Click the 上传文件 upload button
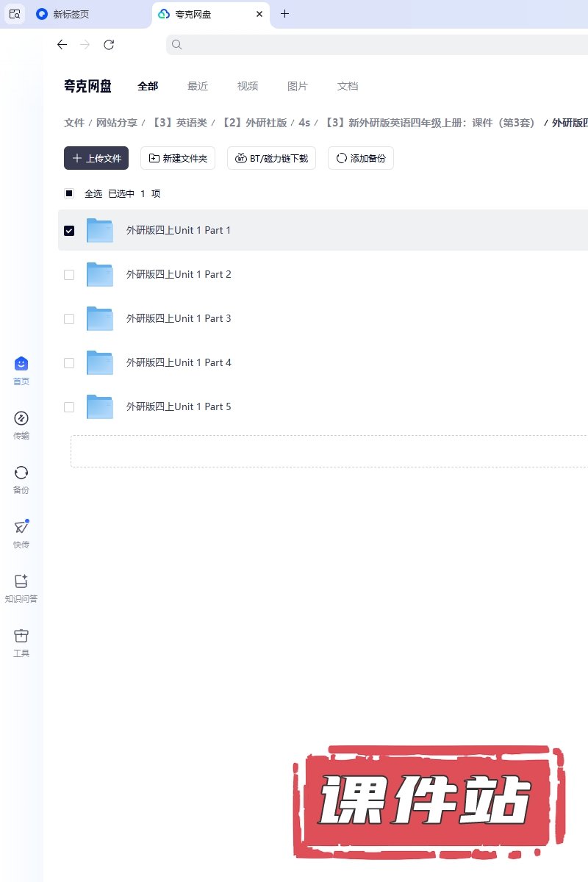Viewport: 588px width, 882px height. 96,158
